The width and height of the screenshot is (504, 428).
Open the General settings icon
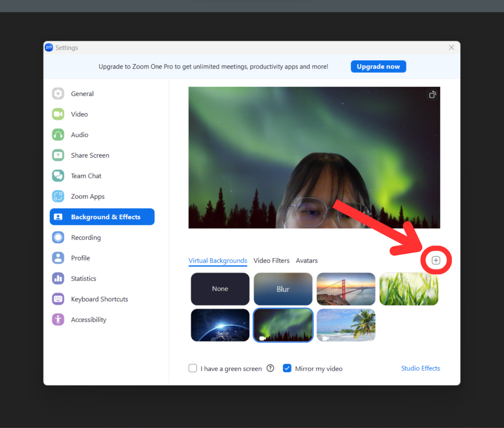58,94
